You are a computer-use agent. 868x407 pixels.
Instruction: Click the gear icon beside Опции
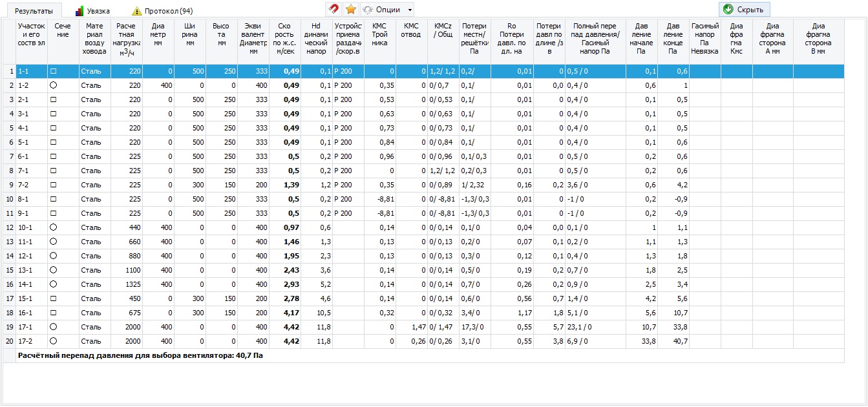coord(368,10)
